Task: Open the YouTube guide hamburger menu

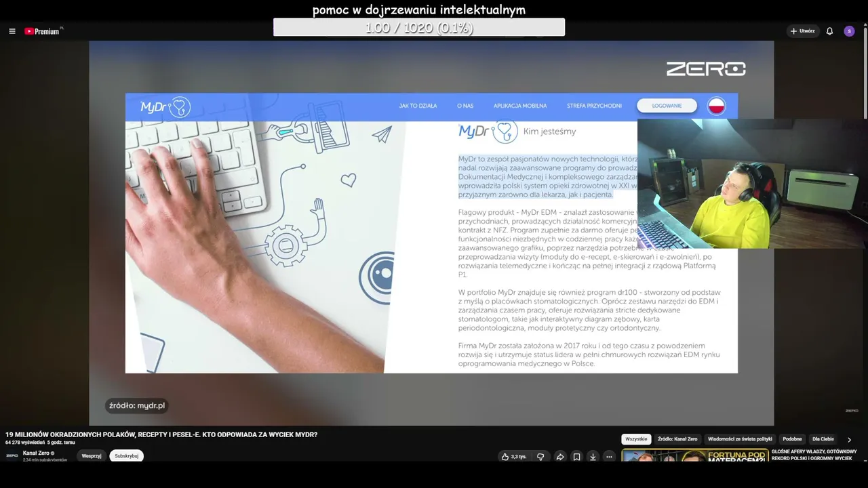Action: (x=12, y=31)
